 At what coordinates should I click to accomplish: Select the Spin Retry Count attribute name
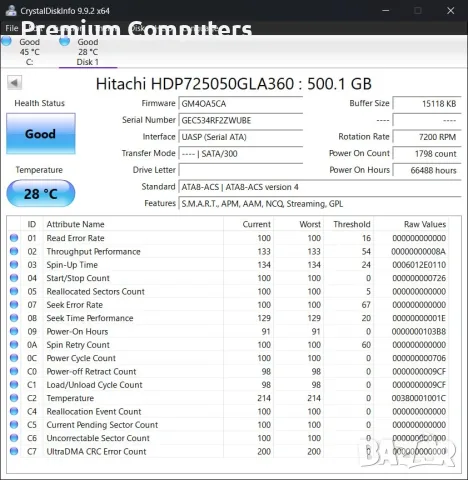[x=78, y=345]
